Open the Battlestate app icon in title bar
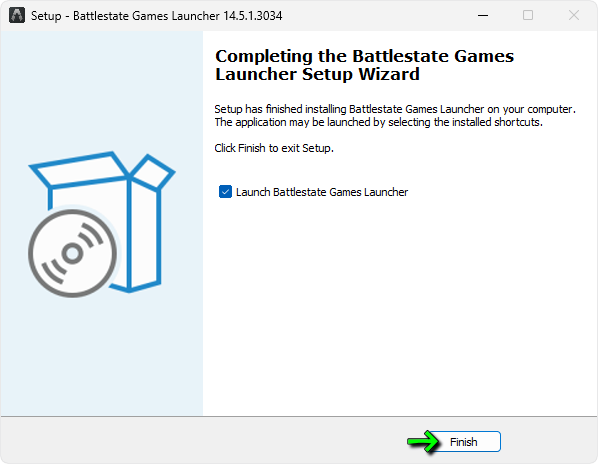598x464 pixels. (x=17, y=16)
